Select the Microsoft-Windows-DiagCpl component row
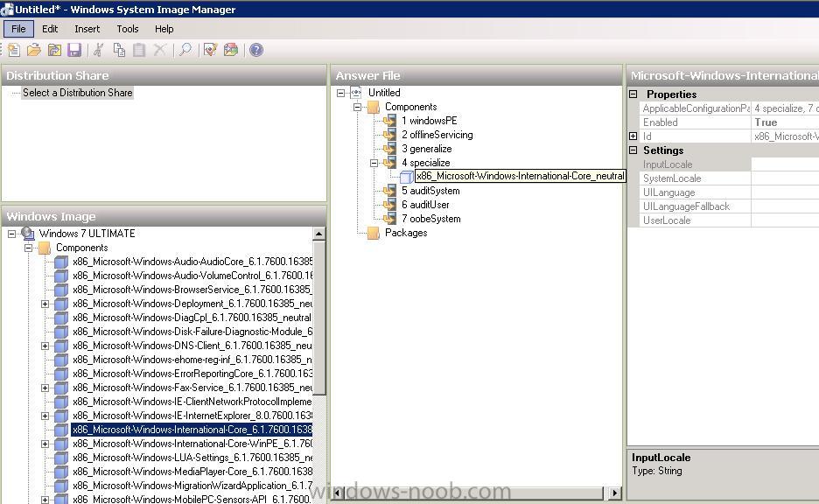This screenshot has width=819, height=504. coord(192,318)
